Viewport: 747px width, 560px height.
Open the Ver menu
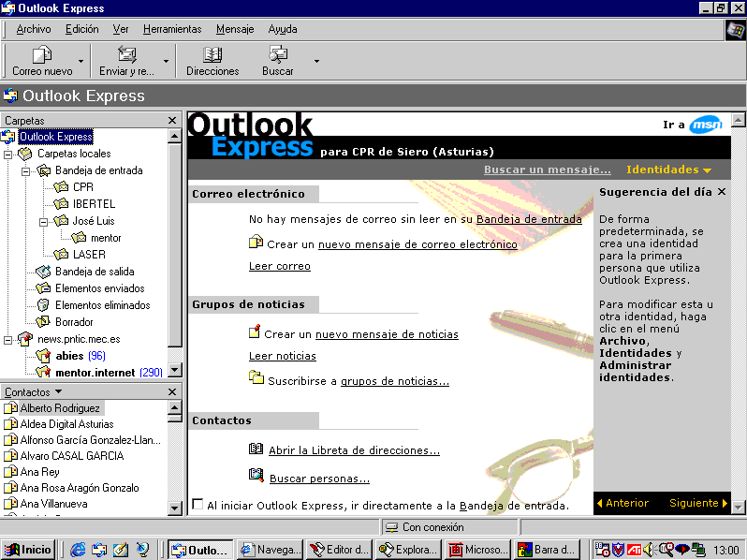click(x=121, y=29)
